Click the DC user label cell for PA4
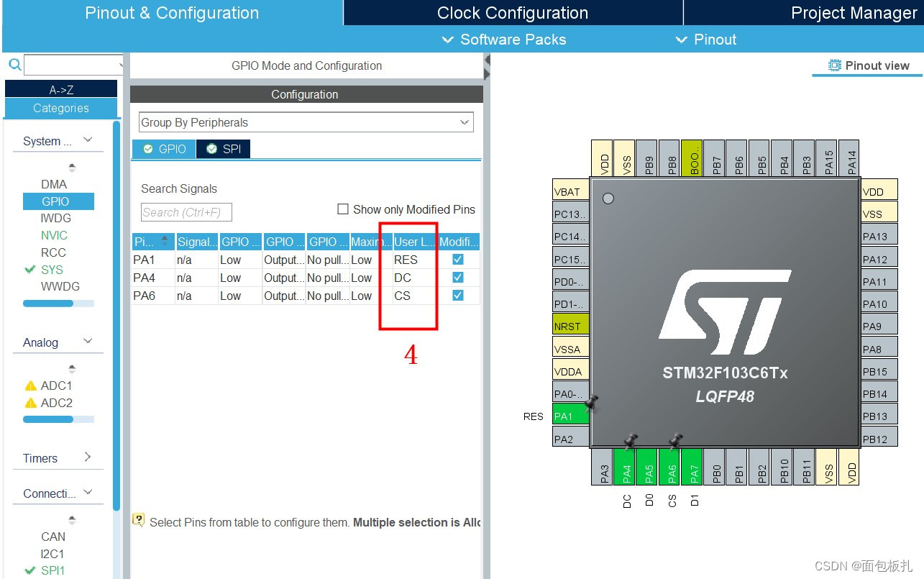924x579 pixels. [414, 278]
